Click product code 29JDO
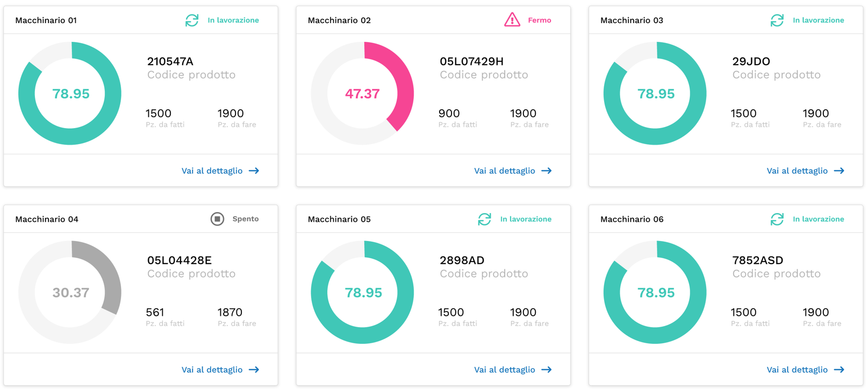This screenshot has height=389, width=868. [751, 61]
